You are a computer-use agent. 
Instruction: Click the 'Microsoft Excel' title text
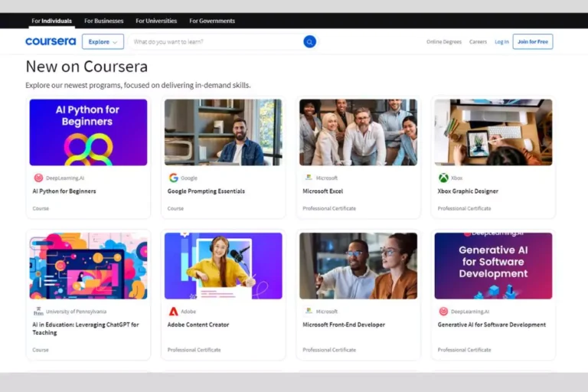coord(323,191)
